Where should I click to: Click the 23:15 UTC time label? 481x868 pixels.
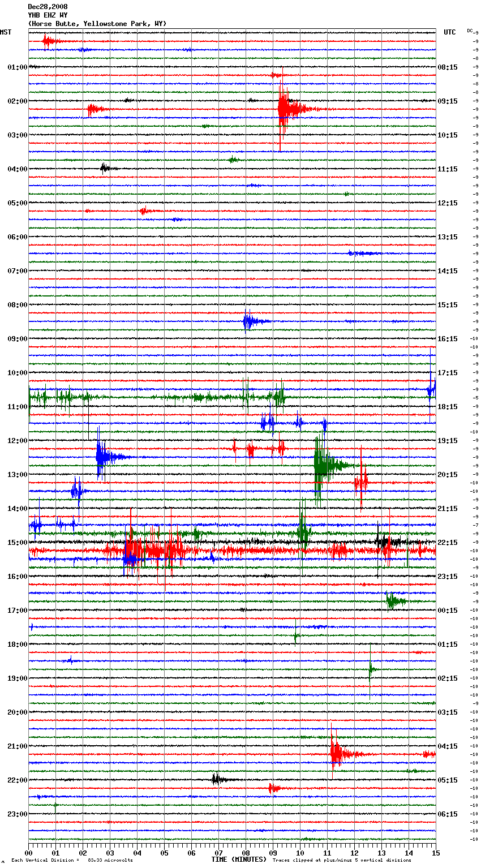click(448, 577)
